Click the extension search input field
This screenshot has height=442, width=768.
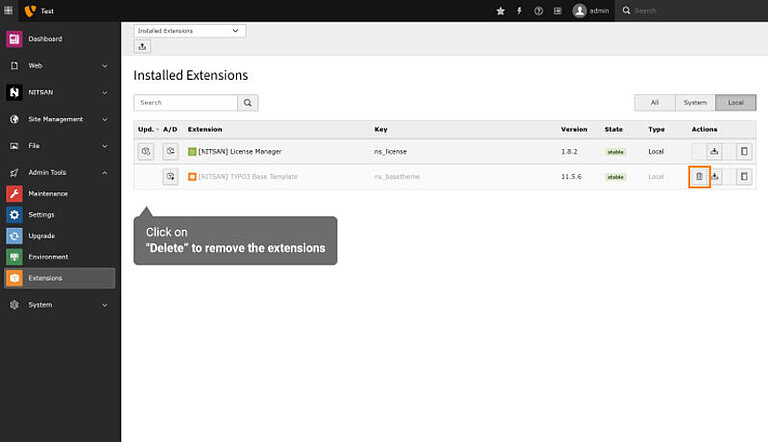186,102
